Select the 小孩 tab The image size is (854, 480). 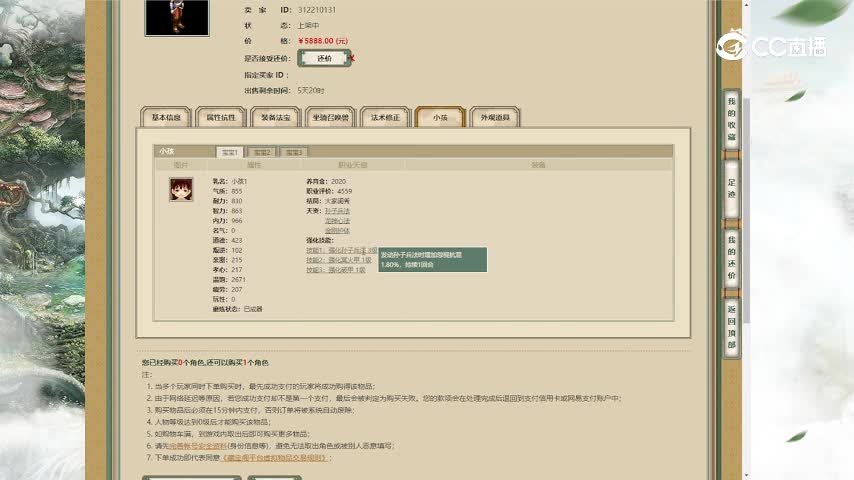pyautogui.click(x=440, y=117)
